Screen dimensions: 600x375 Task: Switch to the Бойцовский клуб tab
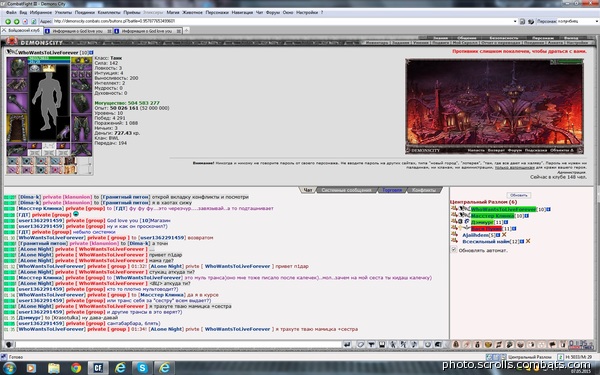tap(21, 30)
